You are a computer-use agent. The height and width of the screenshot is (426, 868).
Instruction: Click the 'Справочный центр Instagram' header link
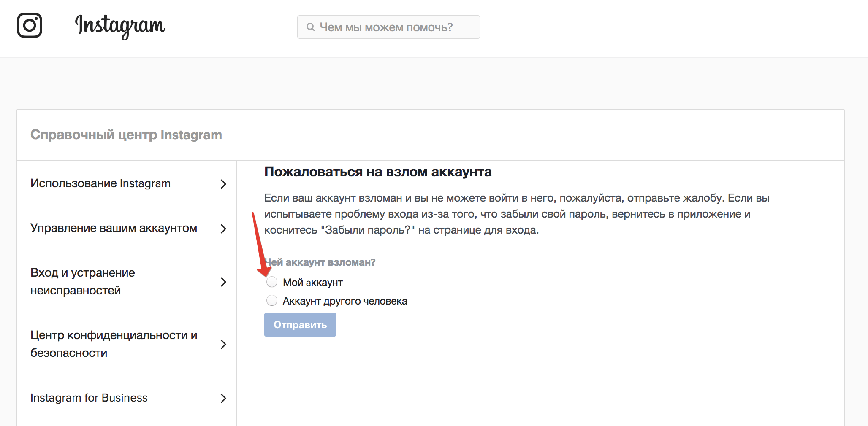(x=126, y=135)
